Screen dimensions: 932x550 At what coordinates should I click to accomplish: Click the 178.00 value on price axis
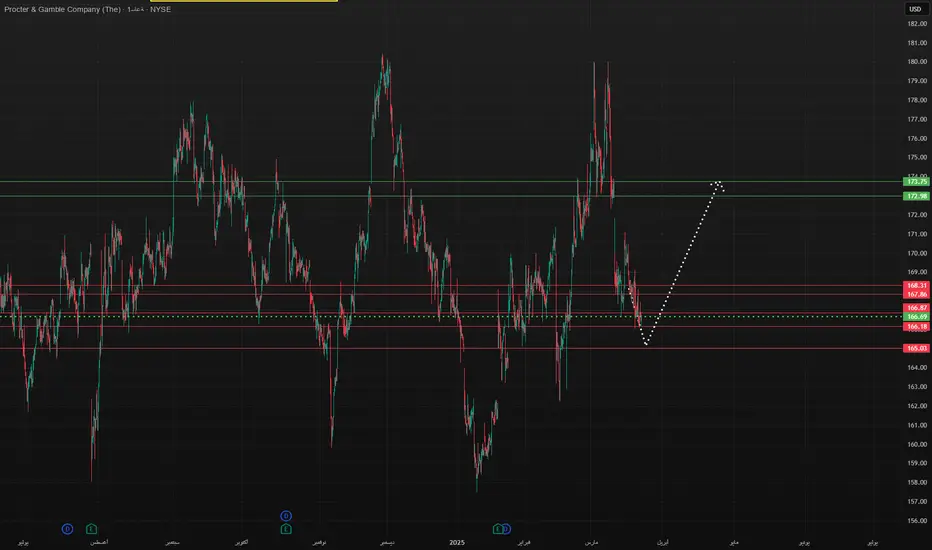[x=917, y=100]
